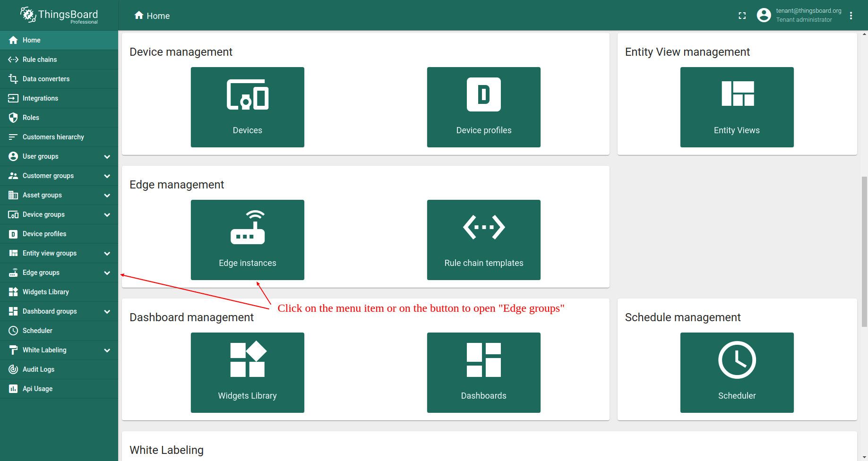This screenshot has height=461, width=868.
Task: Open the Devices tile
Action: click(247, 107)
